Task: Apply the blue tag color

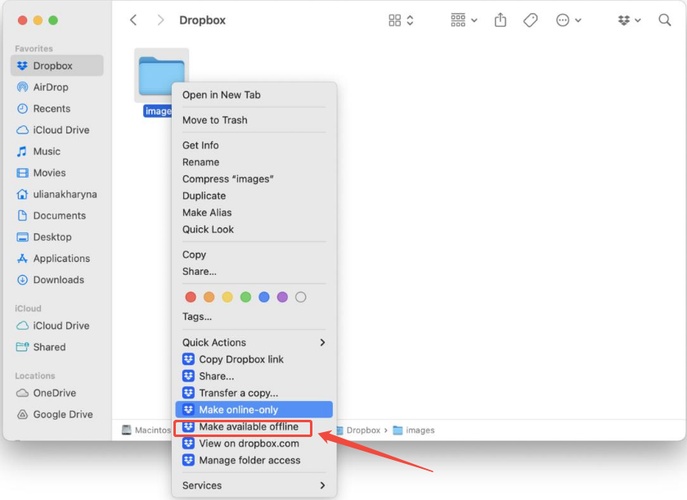Action: tap(264, 297)
